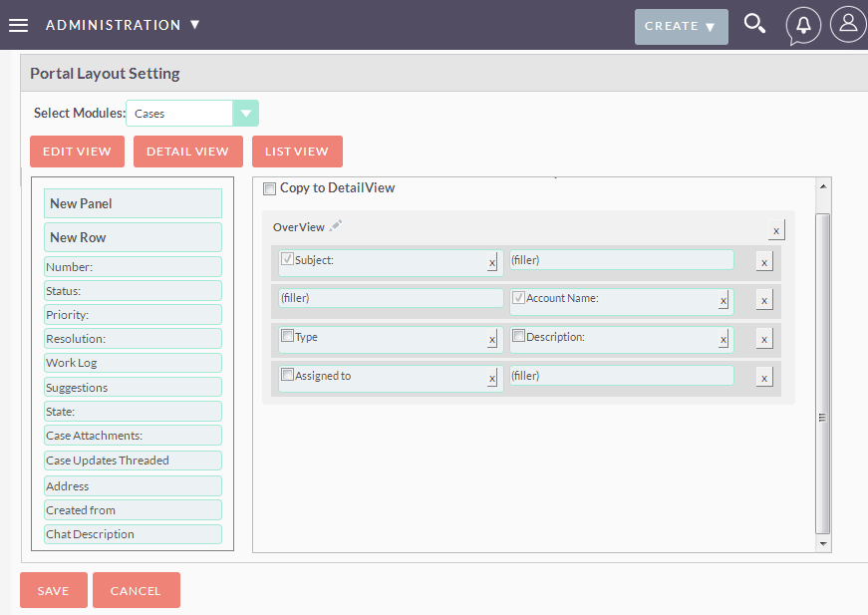
Task: Toggle the Type field checkbox
Action: point(287,336)
